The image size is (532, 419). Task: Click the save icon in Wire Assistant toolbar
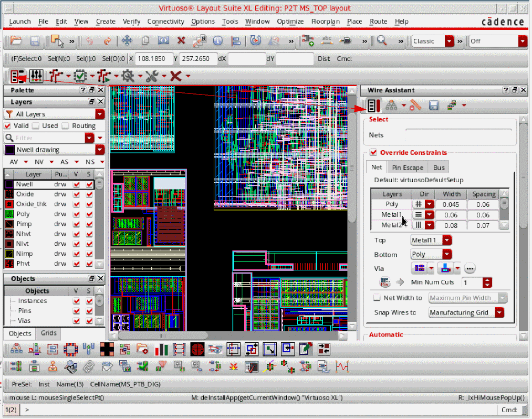(434, 106)
